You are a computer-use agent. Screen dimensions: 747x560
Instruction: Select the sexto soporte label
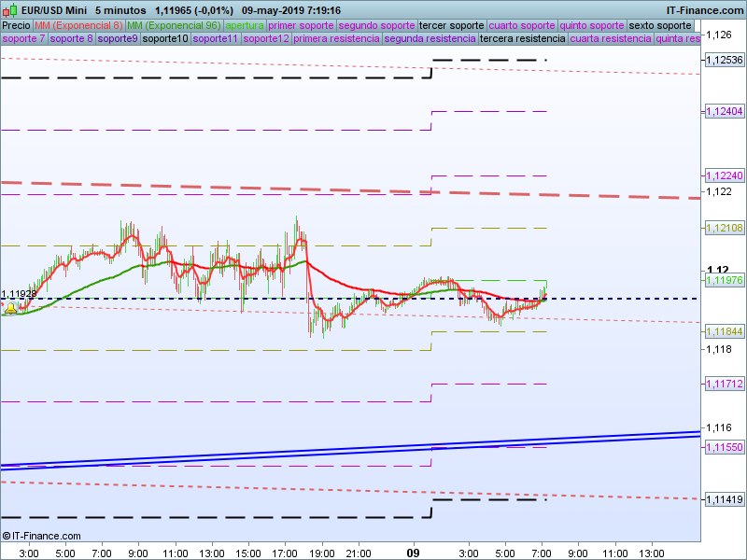660,25
